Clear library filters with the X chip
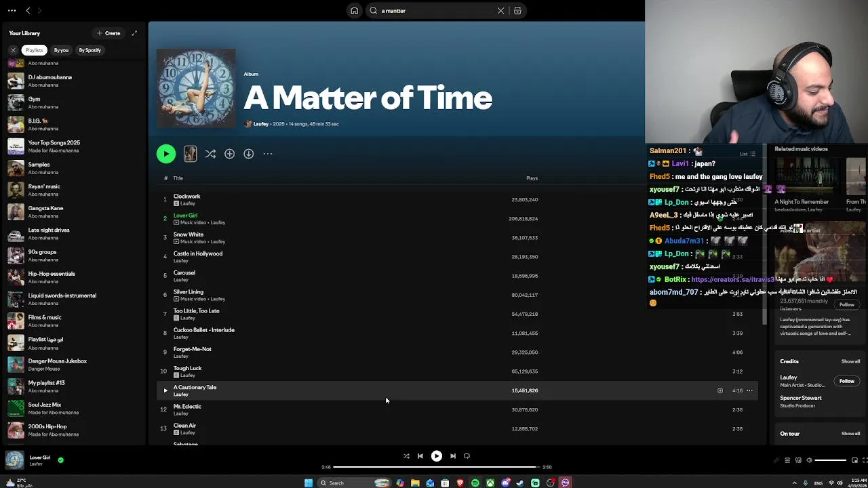The image size is (868, 488). click(13, 50)
